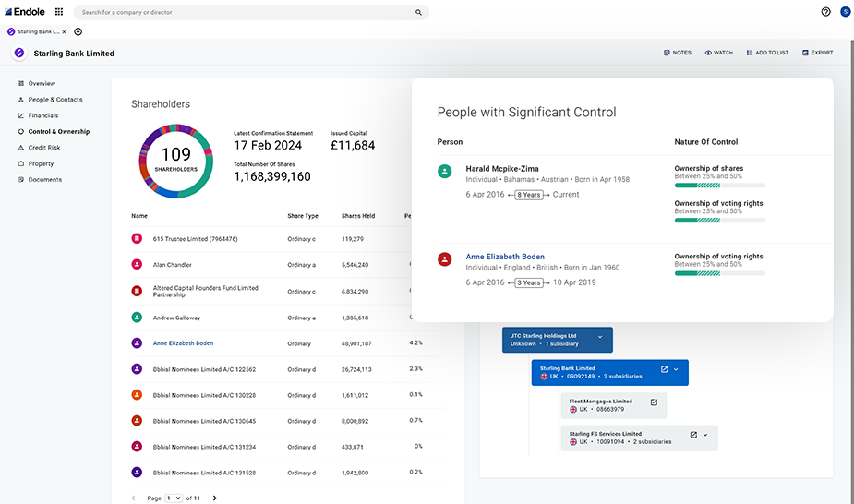The image size is (854, 504).
Task: Click Fleet Mortgages Limited node
Action: (614, 405)
